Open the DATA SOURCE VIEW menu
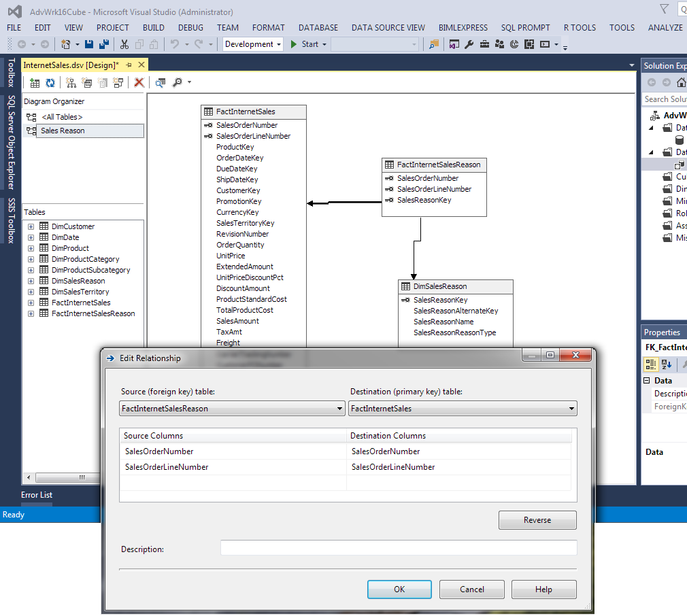Image resolution: width=687 pixels, height=616 pixels. pos(388,28)
